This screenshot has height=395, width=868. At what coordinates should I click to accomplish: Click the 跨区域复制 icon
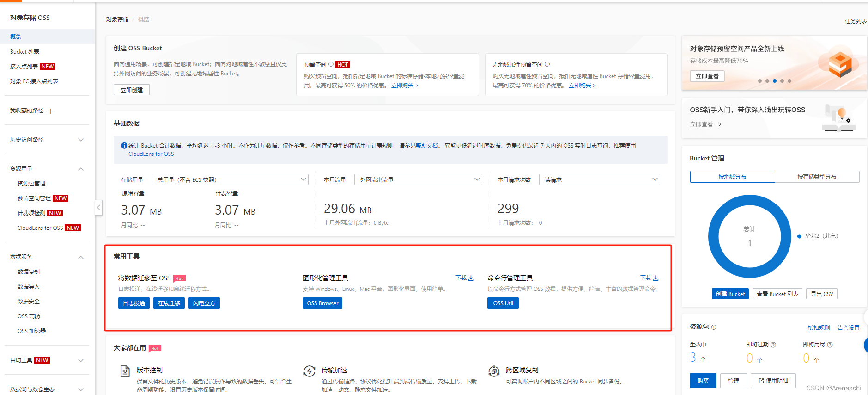[x=494, y=371]
